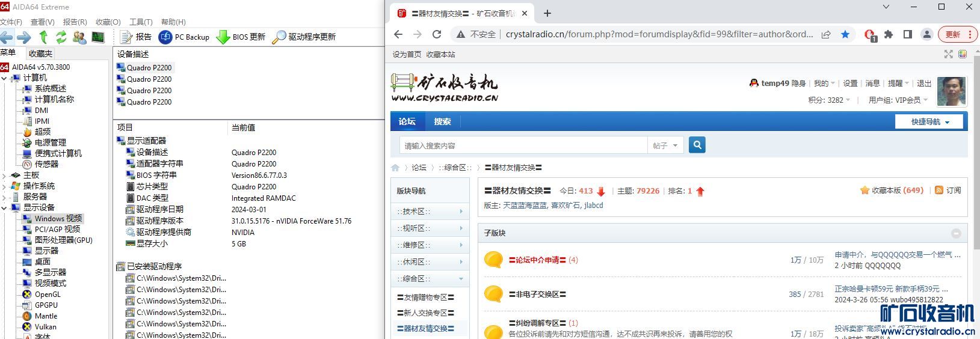Screen dimensions: 980x339
Task: Collapse the 子版块 section toggle
Action: pos(956,233)
